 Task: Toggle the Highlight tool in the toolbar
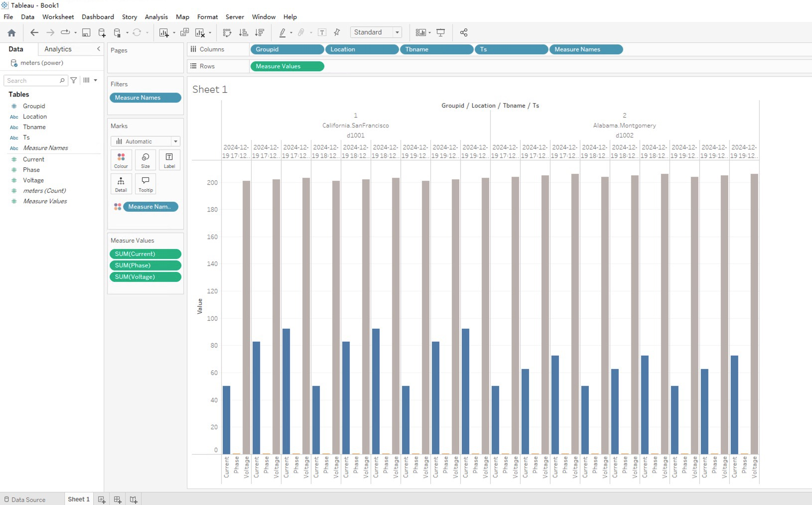tap(283, 32)
